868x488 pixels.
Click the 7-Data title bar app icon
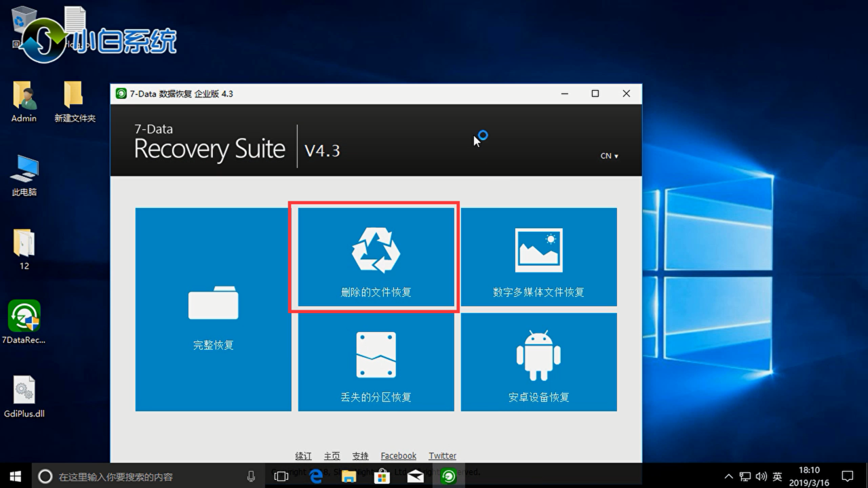(121, 94)
